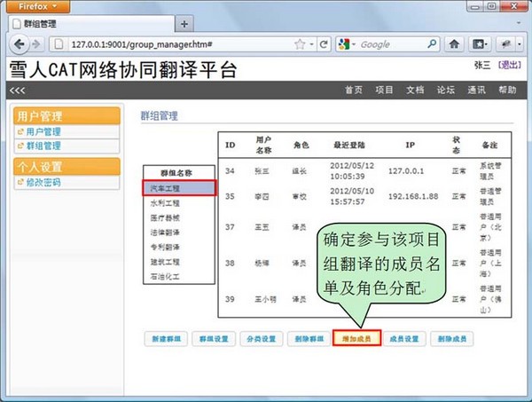Screen dimensions: 532x402
Task: Click the Firefox home icon
Action: (454, 44)
